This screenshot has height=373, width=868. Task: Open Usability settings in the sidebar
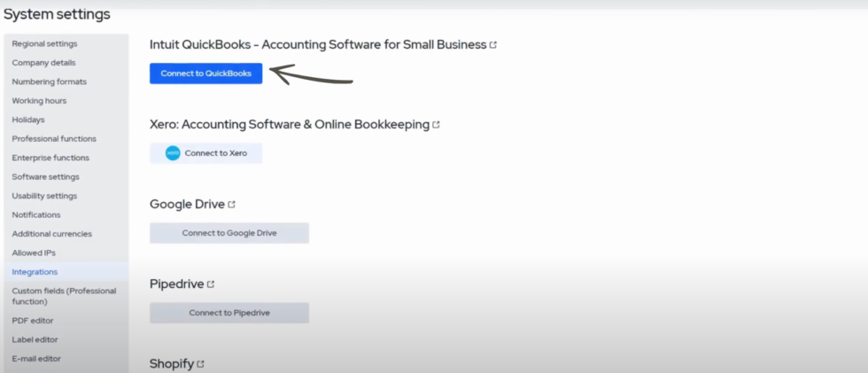44,196
